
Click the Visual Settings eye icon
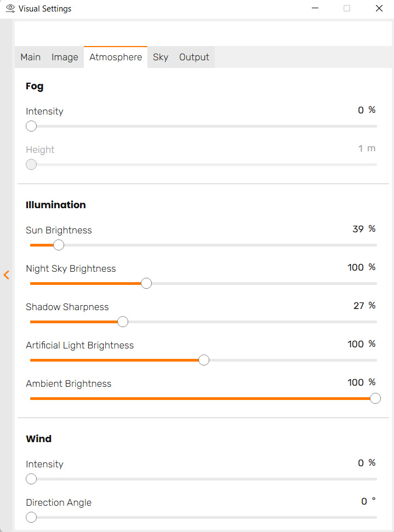[10, 9]
